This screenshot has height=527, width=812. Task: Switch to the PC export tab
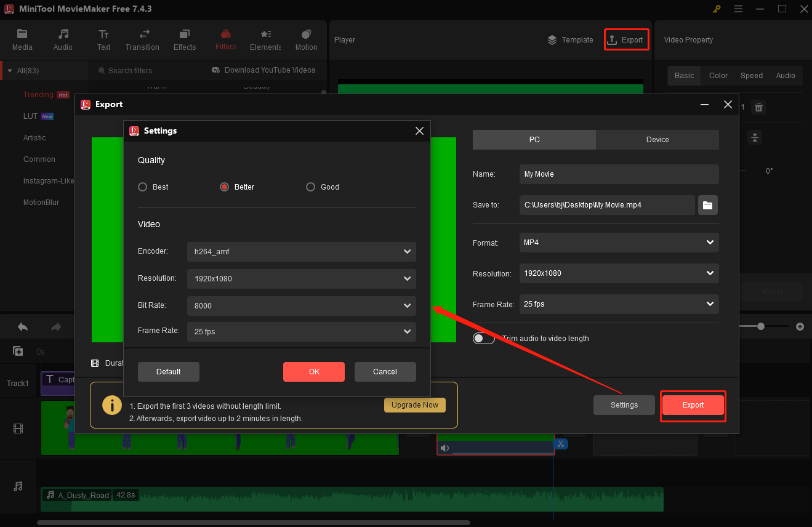534,140
